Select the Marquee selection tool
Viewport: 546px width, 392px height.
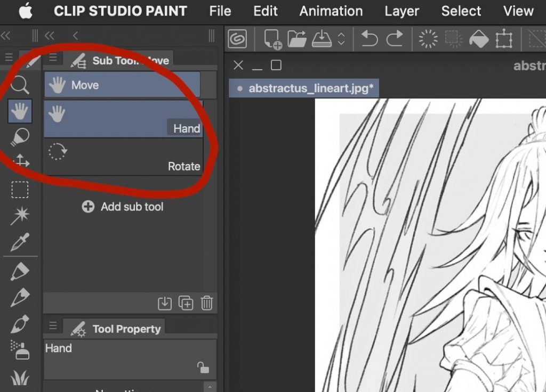(x=20, y=189)
